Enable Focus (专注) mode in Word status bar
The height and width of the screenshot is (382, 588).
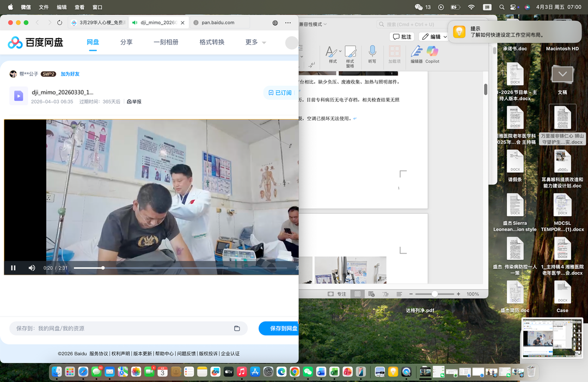point(336,294)
